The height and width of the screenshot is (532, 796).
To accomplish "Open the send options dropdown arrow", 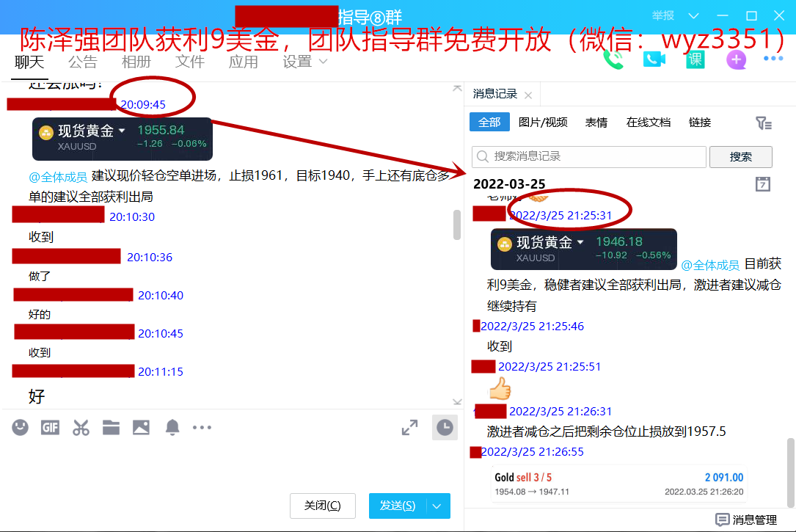I will [437, 506].
